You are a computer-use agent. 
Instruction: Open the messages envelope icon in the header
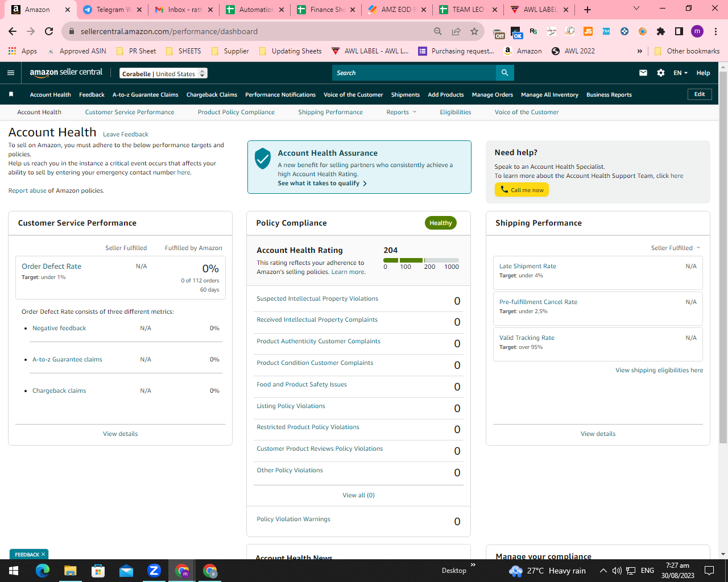click(x=643, y=73)
